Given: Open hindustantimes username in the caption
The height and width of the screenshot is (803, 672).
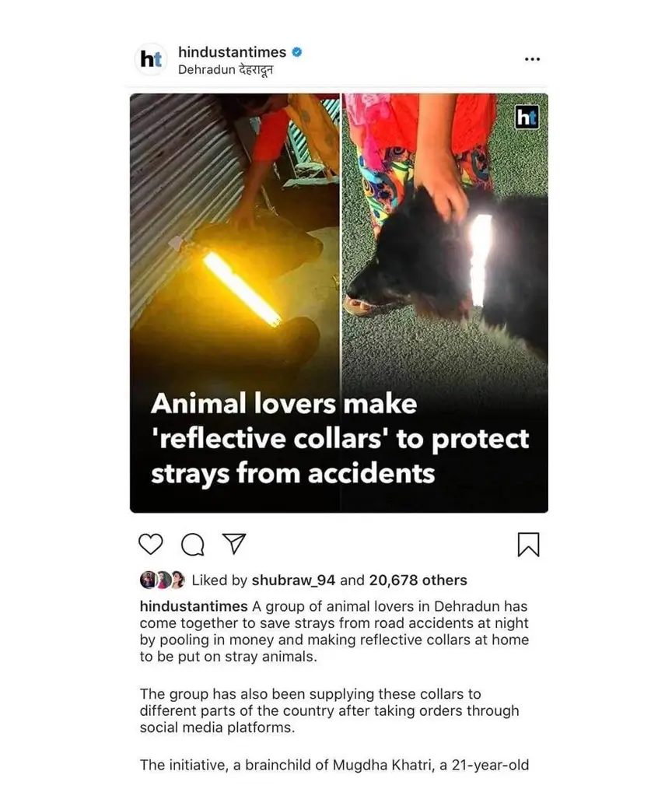Looking at the screenshot, I should 194,606.
